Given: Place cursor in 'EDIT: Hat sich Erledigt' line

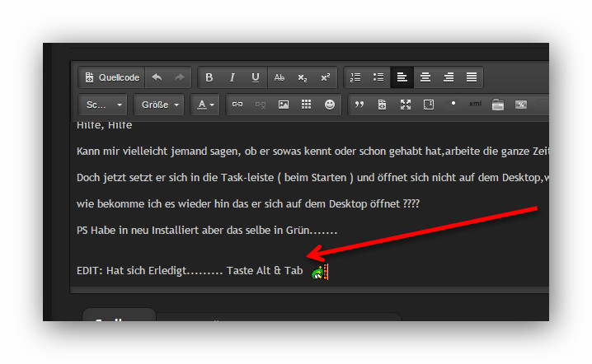Looking at the screenshot, I should (190, 270).
